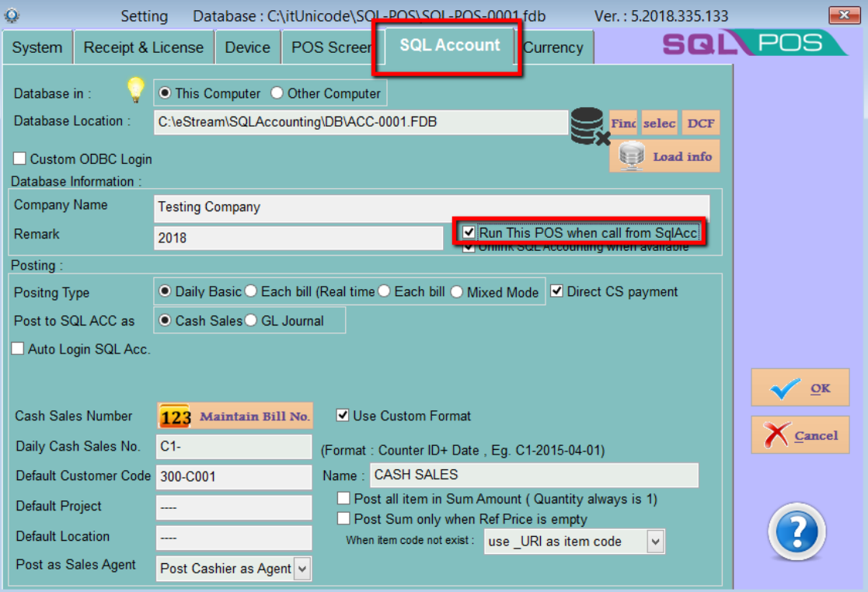Image resolution: width=868 pixels, height=592 pixels.
Task: Uncheck Use Custom Format option
Action: pos(343,416)
